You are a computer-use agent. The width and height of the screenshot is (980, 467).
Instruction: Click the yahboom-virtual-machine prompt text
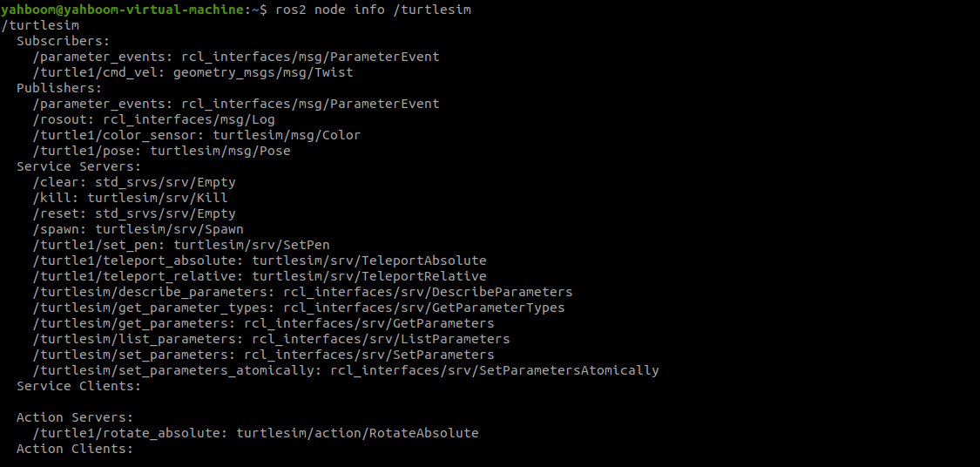(130, 10)
